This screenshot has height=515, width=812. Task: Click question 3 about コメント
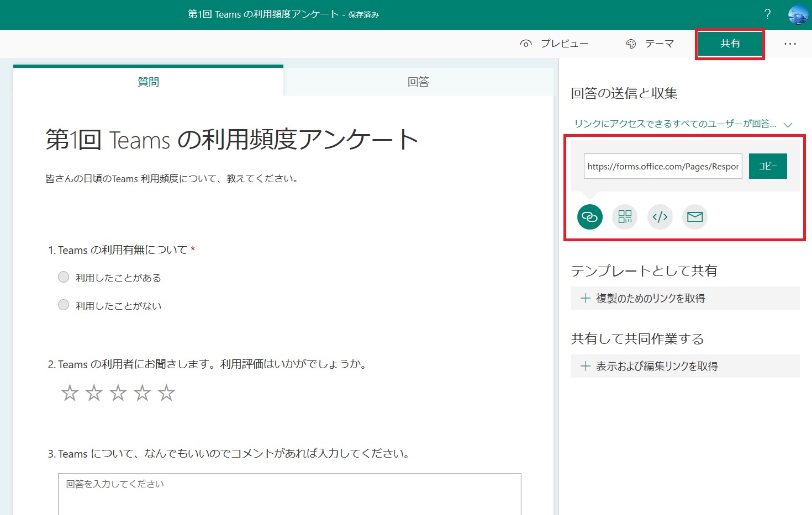pyautogui.click(x=230, y=454)
